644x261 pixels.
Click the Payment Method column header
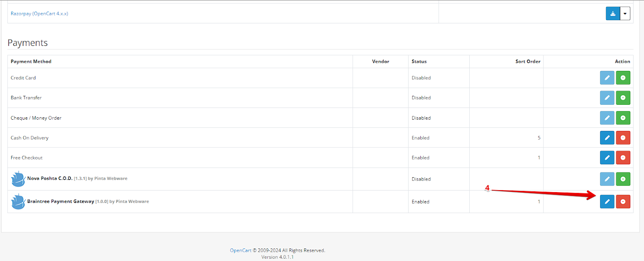click(31, 62)
